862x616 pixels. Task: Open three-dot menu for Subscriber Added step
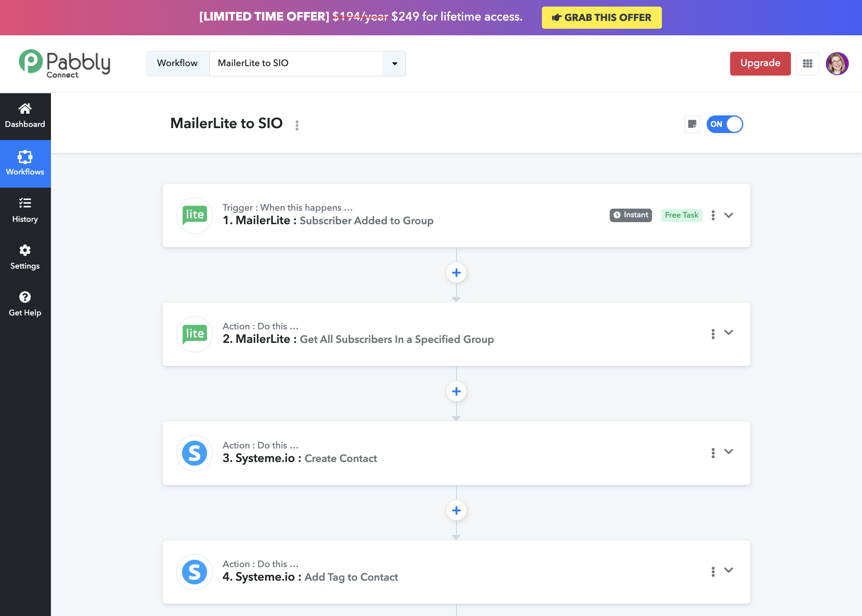coord(713,215)
